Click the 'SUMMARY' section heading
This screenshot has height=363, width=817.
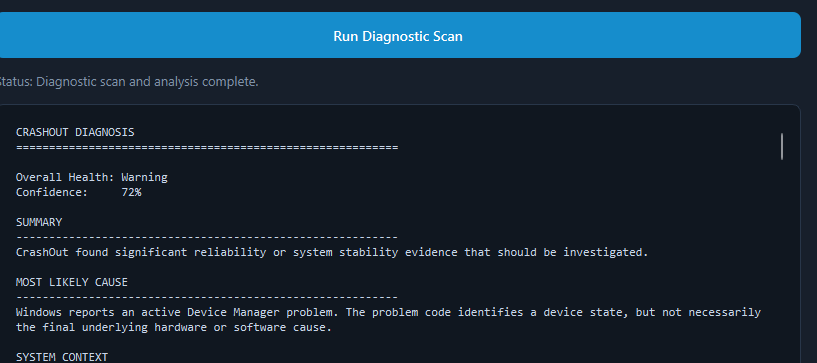pyautogui.click(x=39, y=222)
